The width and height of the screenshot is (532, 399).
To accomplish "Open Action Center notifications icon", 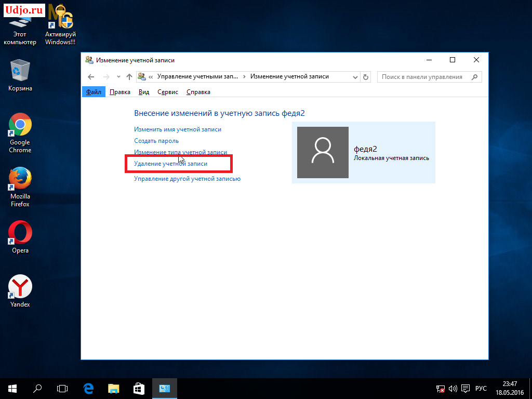I will (466, 389).
